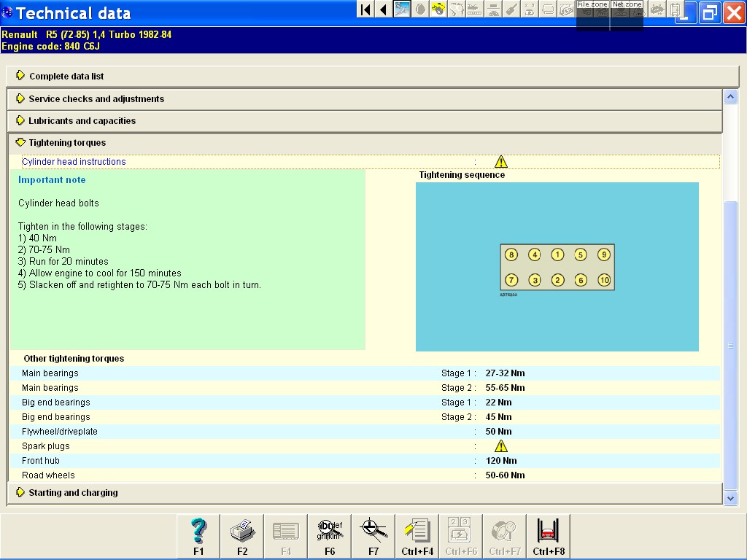This screenshot has width=747, height=560.
Task: Restore down the Technical data window
Action: click(709, 12)
